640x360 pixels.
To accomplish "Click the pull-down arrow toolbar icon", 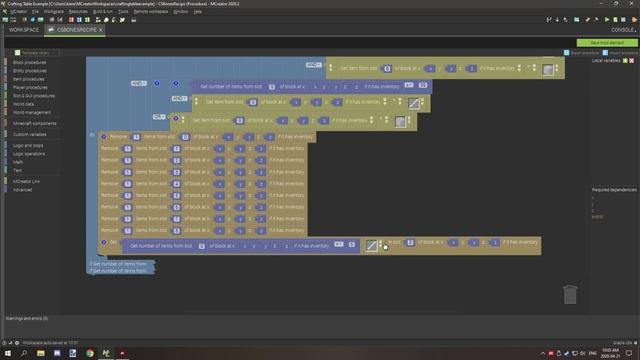I will click(557, 20).
